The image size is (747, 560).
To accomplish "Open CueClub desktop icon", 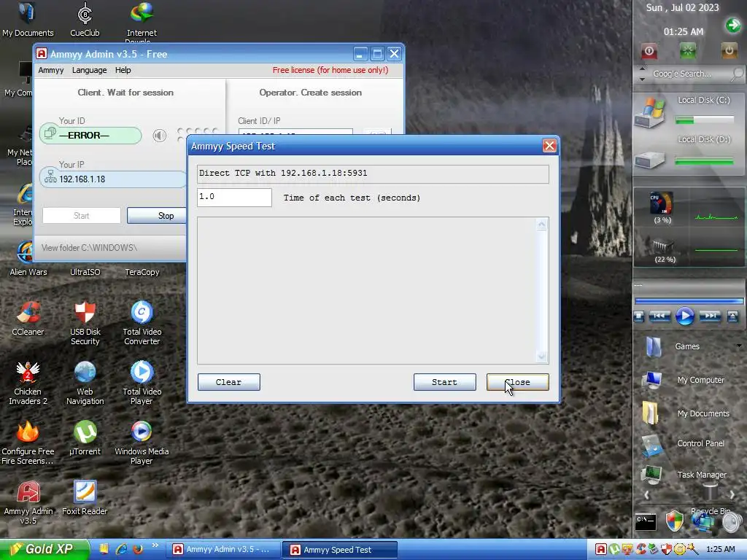I will click(85, 19).
